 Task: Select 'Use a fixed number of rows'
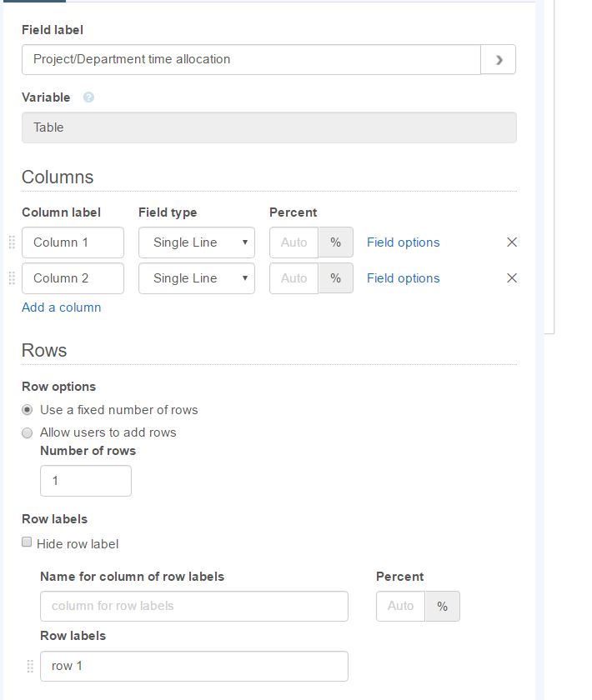[x=28, y=410]
